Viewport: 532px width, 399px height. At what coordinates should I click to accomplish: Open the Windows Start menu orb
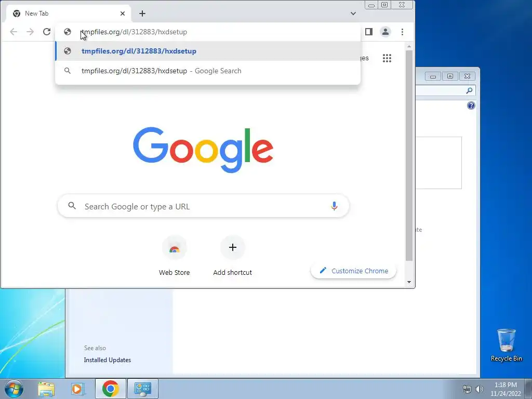[x=14, y=389]
